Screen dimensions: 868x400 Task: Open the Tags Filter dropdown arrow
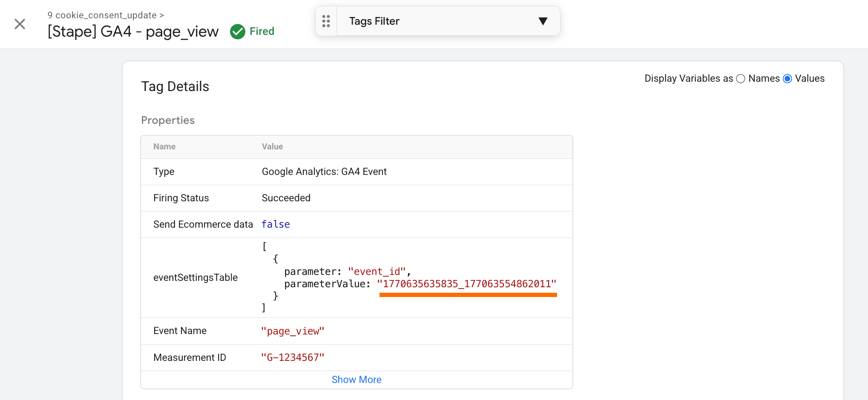[543, 21]
